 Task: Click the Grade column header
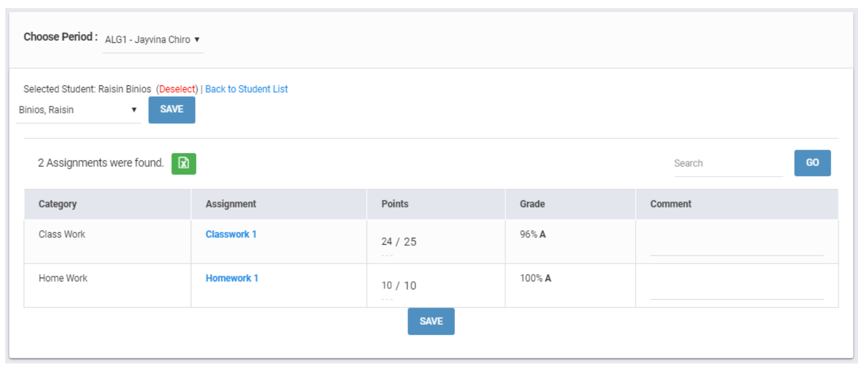point(532,204)
